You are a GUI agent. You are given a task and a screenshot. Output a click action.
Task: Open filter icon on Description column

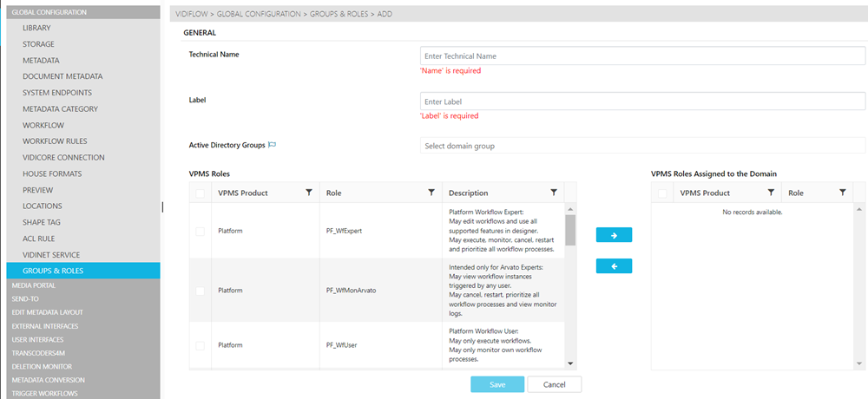554,193
